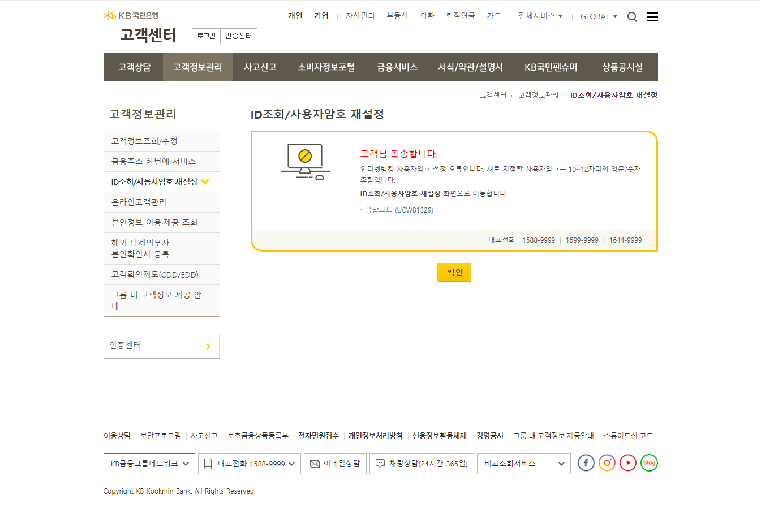Open the 서식/약관/설명서 menu tab
This screenshot has height=532, width=761.
[x=471, y=67]
